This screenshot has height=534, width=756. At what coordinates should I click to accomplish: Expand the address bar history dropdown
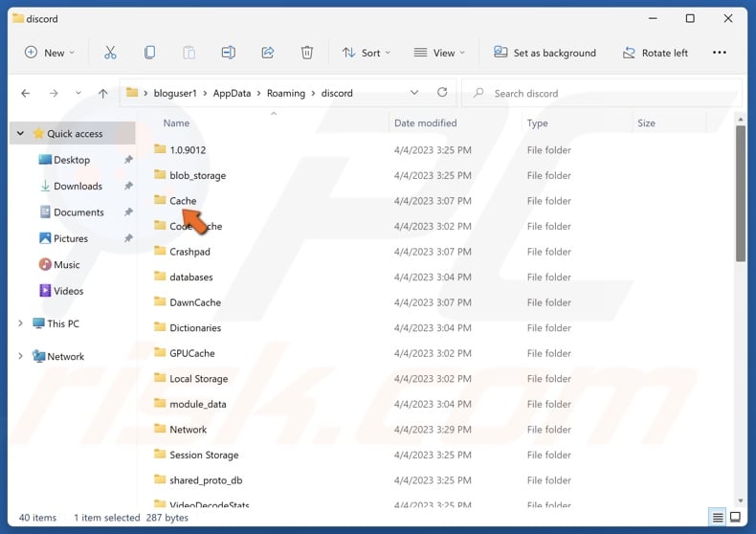(414, 93)
